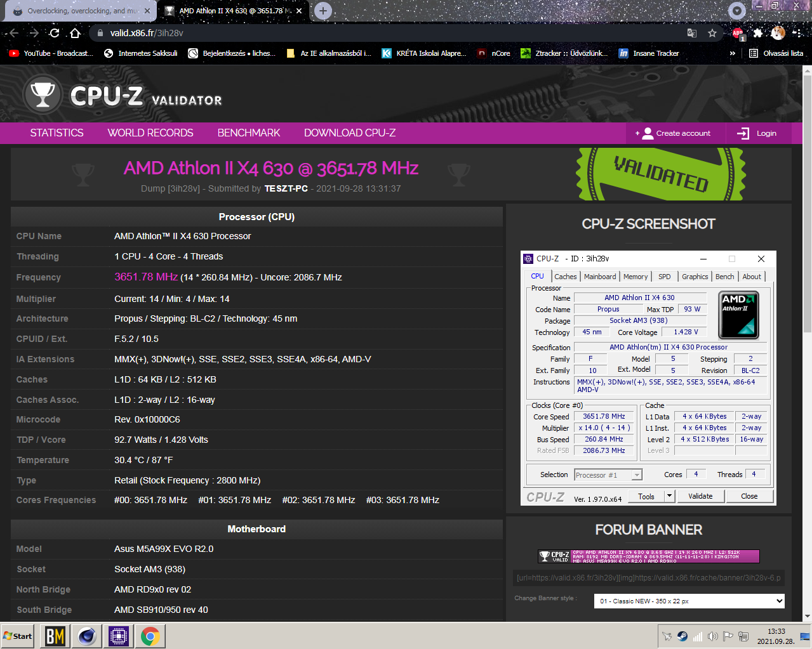
Task: Open the nCore bookmark
Action: pos(494,53)
